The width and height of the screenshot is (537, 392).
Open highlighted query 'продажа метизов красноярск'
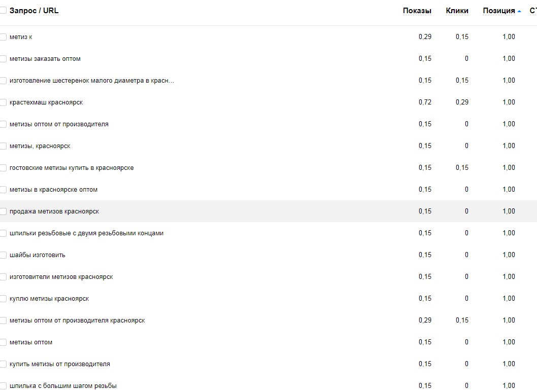tap(54, 211)
